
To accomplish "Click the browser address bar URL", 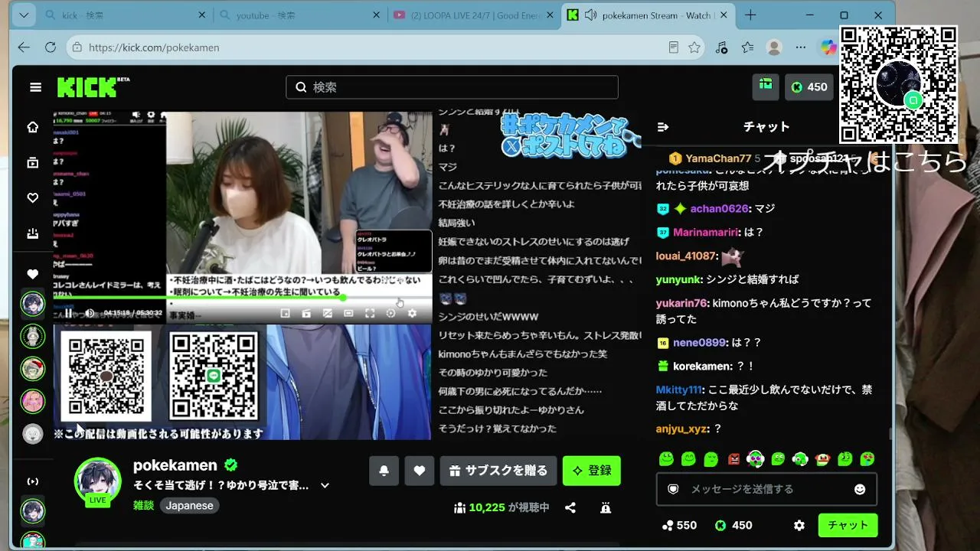I will (154, 47).
